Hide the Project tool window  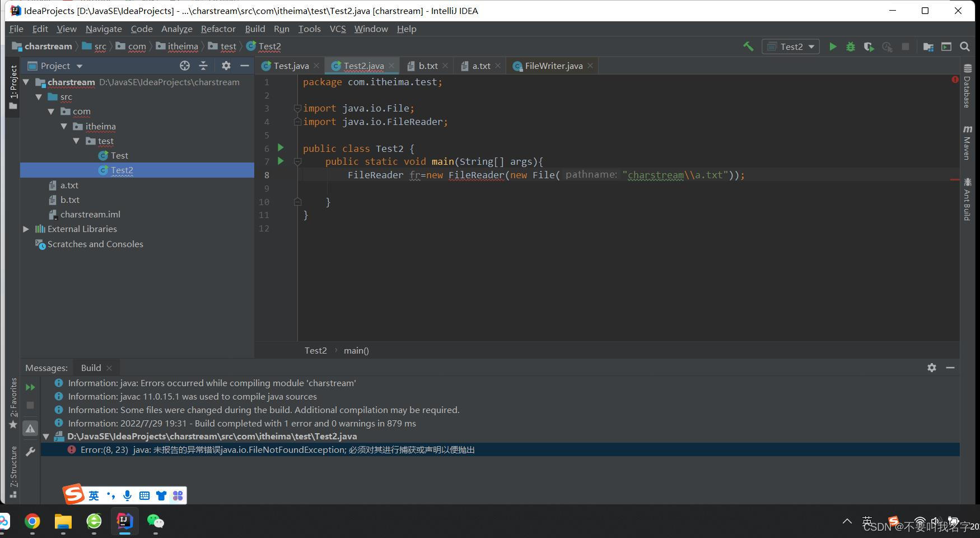(244, 66)
